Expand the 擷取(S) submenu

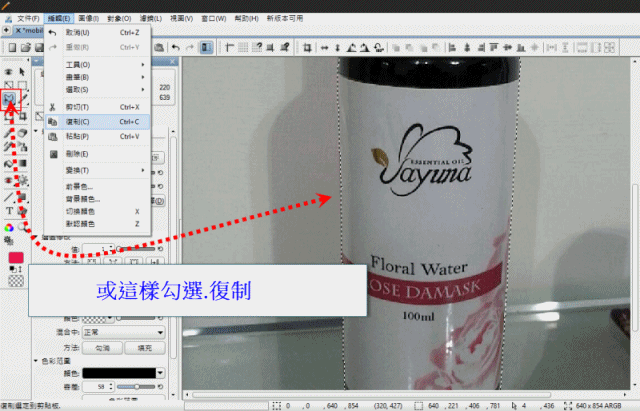pos(98,89)
